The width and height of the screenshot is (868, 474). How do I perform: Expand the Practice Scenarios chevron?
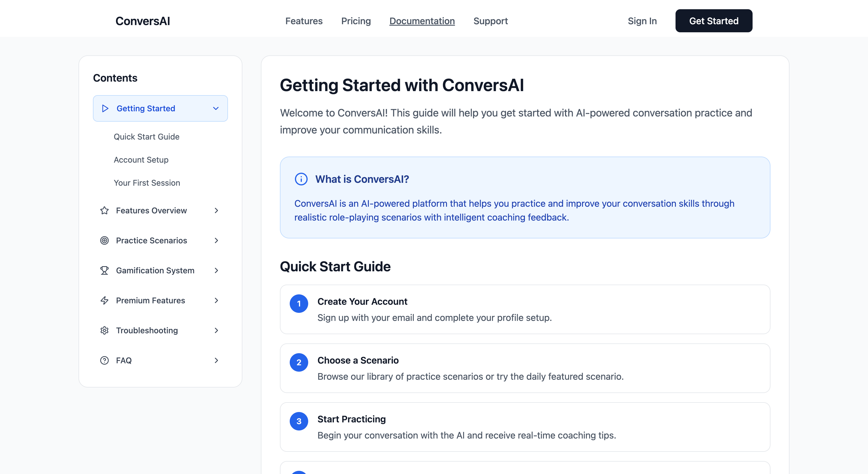pyautogui.click(x=216, y=240)
